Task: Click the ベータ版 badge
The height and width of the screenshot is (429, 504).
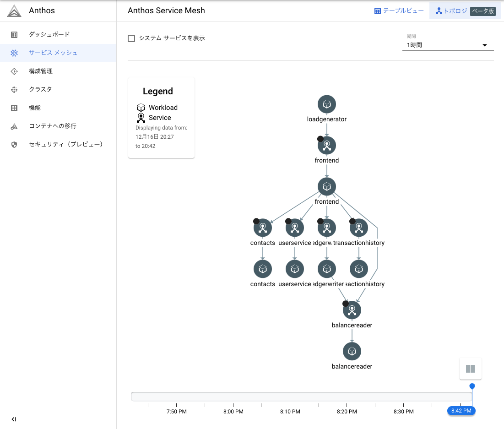Action: pos(483,11)
